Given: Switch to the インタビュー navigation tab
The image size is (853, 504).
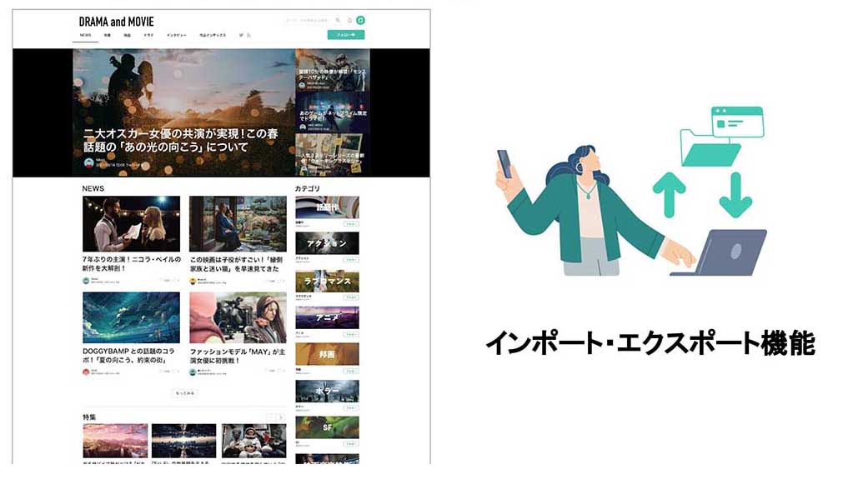Looking at the screenshot, I should tap(176, 35).
